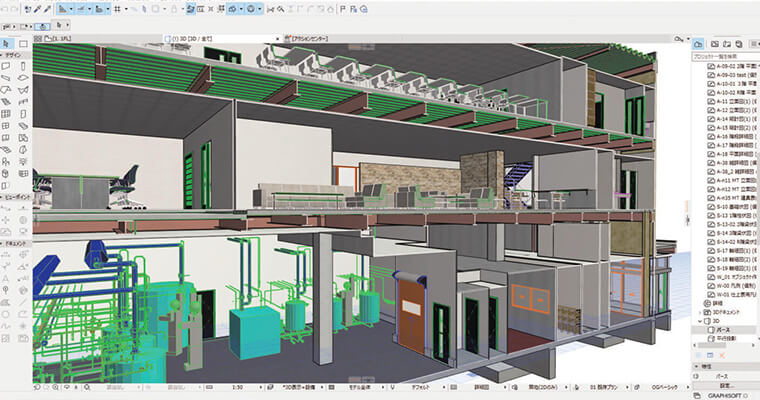Image resolution: width=760 pixels, height=400 pixels.
Task: Click the 設定 button in Navigator
Action: click(x=725, y=385)
